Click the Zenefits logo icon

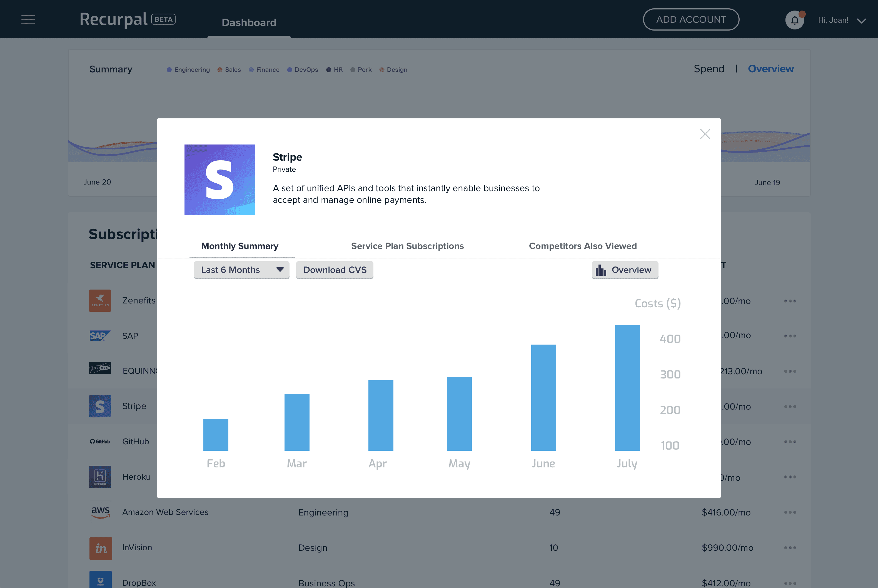[x=100, y=300]
